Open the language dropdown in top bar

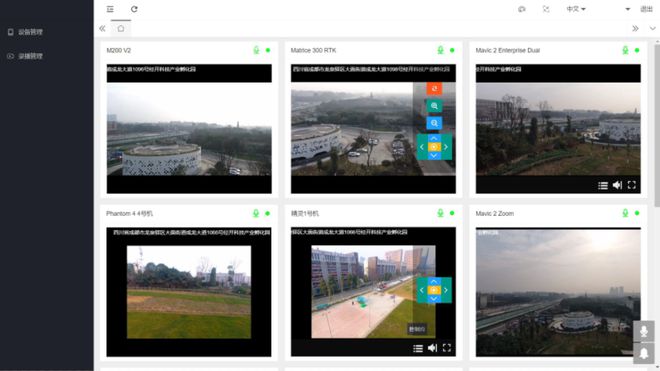(576, 9)
